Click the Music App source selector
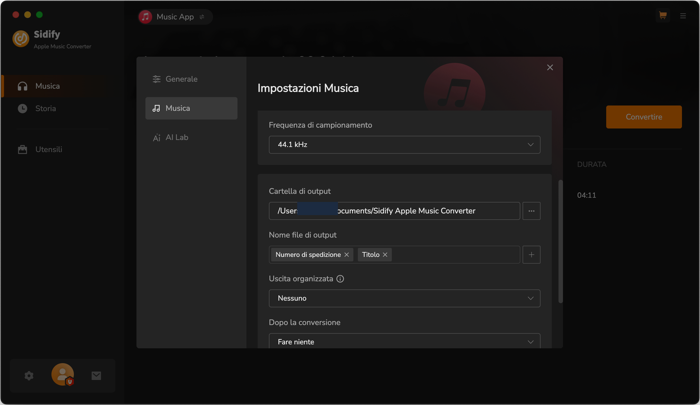 click(x=175, y=17)
